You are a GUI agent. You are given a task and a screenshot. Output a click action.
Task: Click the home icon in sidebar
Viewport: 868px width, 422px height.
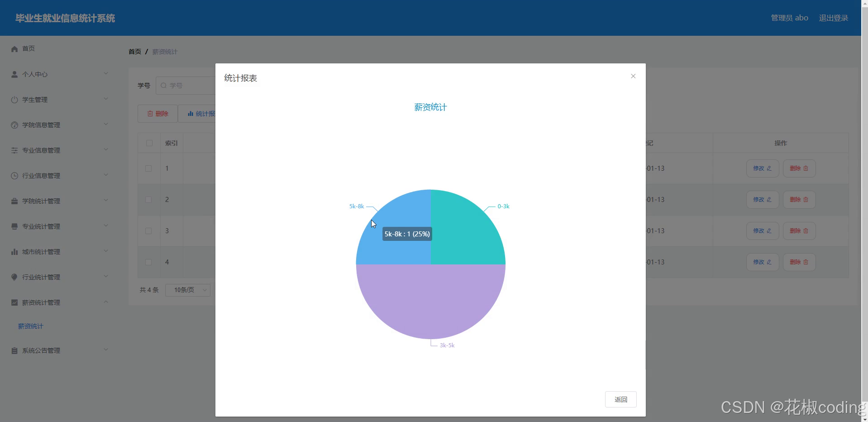click(14, 49)
